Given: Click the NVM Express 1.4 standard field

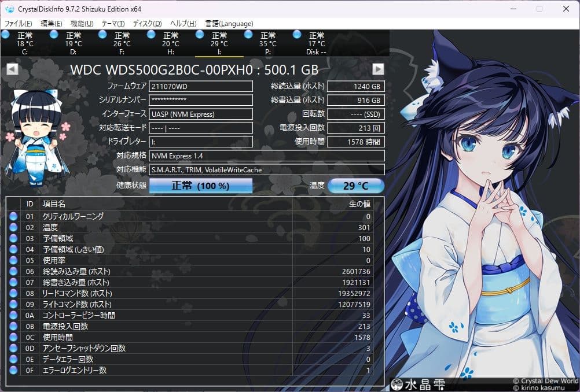Looking at the screenshot, I should [x=267, y=156].
